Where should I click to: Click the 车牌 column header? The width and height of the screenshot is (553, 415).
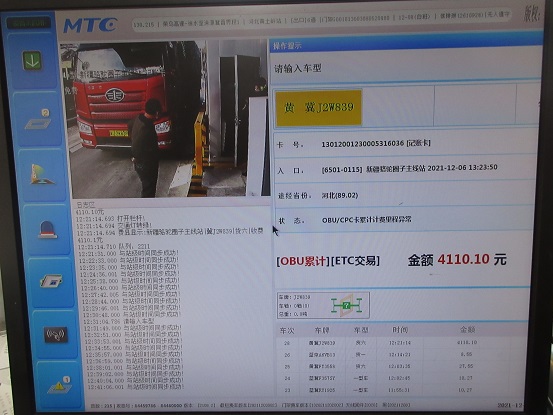click(322, 330)
